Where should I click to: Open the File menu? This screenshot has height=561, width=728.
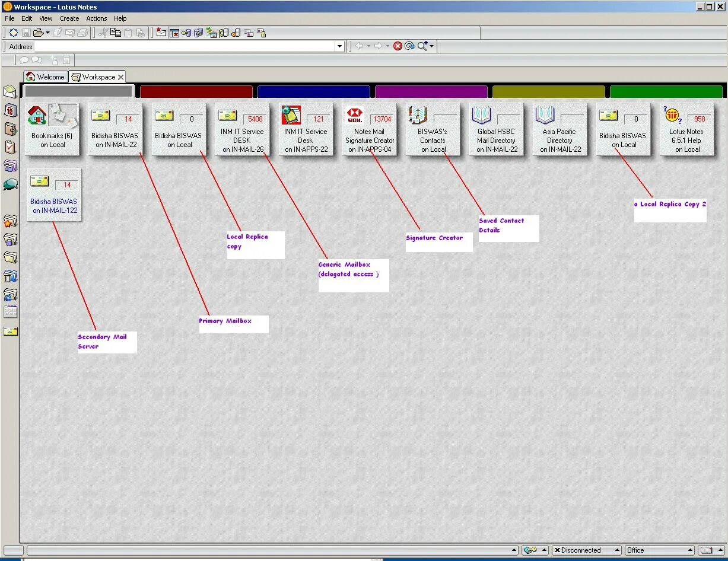9,18
